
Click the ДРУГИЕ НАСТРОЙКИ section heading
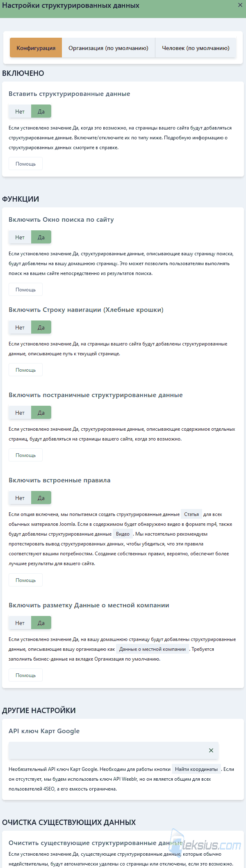(39, 711)
